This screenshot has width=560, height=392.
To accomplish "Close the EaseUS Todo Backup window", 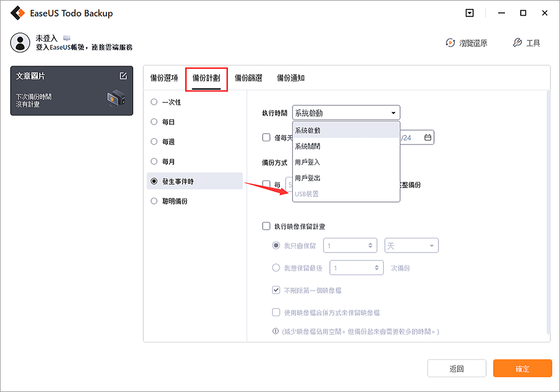I will coord(545,13).
